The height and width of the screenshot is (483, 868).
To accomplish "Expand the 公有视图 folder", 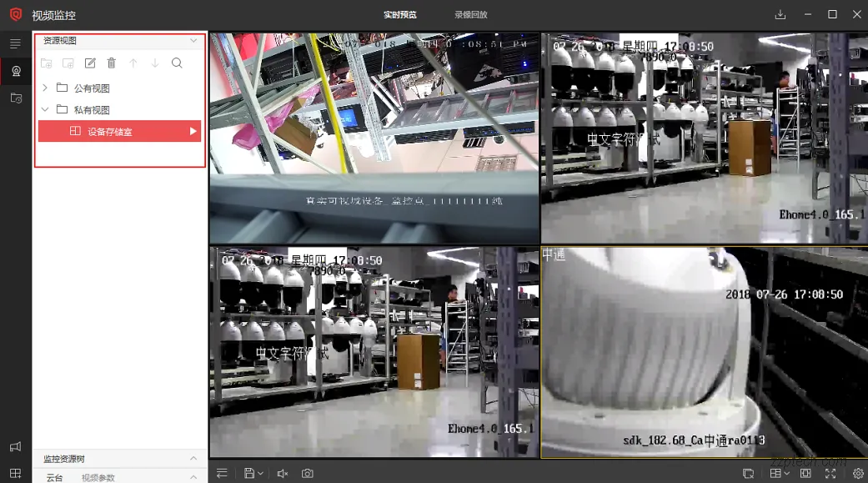I will [x=45, y=88].
